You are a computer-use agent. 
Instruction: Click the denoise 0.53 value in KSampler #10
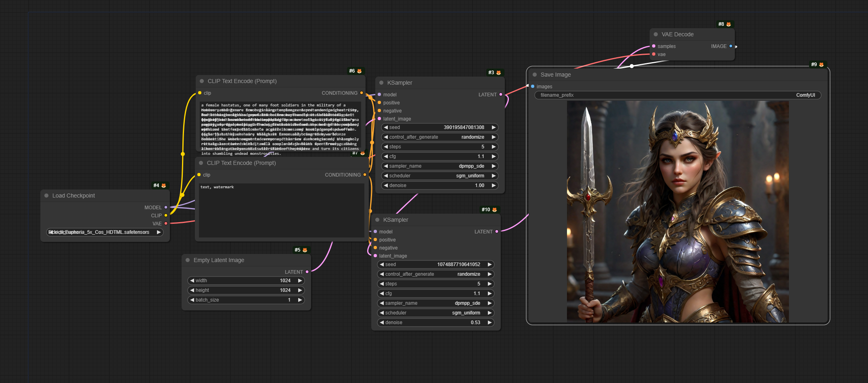[475, 323]
